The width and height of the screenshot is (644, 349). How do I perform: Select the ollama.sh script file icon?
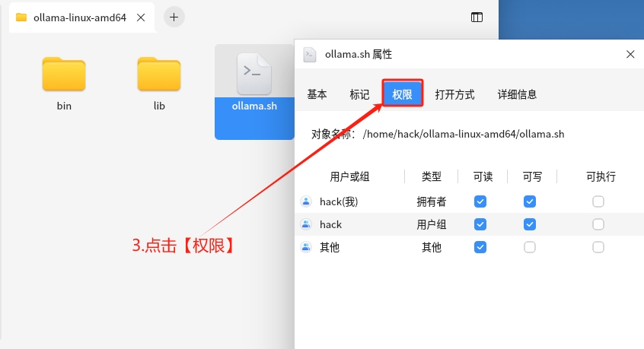tap(254, 75)
